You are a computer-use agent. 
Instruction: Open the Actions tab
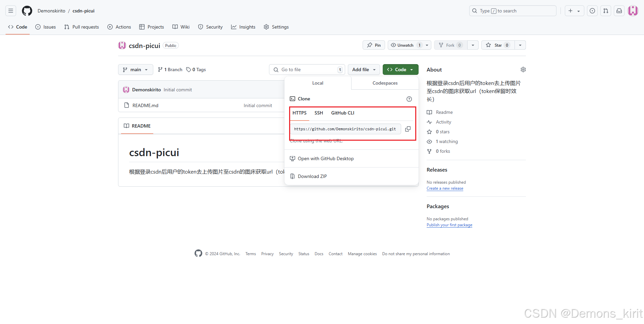pos(119,27)
